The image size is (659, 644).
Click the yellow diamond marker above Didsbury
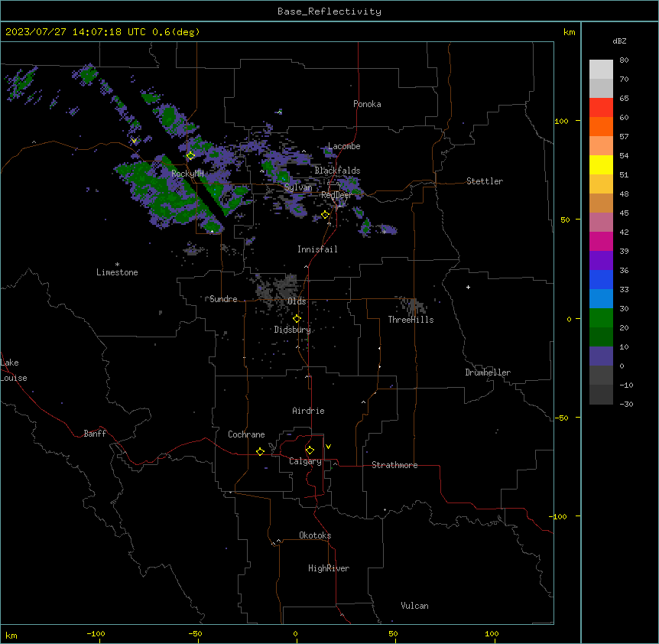pos(297,319)
